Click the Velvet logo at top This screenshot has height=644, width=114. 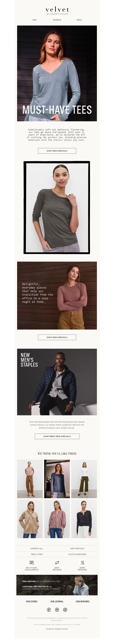coord(57,11)
